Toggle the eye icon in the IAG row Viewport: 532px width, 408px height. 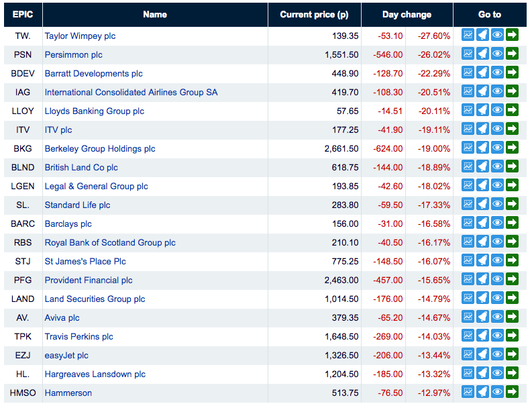click(497, 91)
